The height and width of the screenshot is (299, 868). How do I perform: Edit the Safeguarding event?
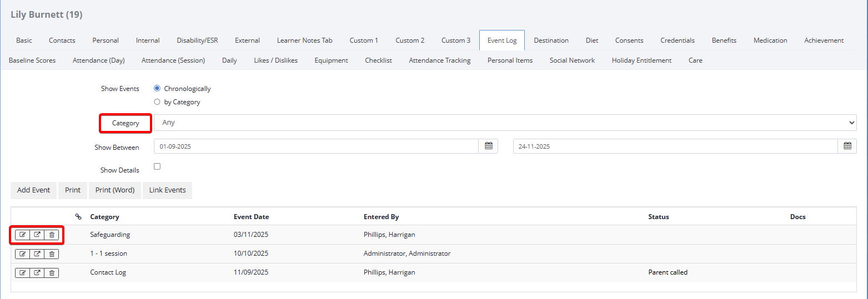tap(22, 235)
